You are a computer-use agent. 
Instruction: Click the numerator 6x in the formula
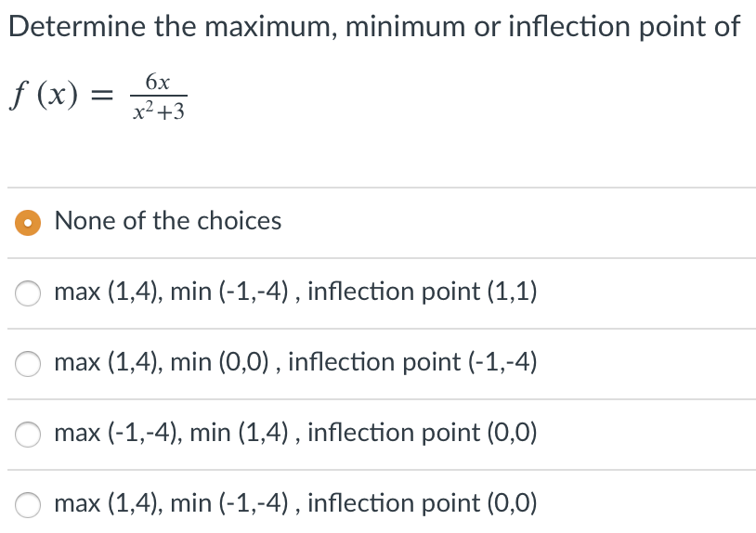click(x=158, y=82)
